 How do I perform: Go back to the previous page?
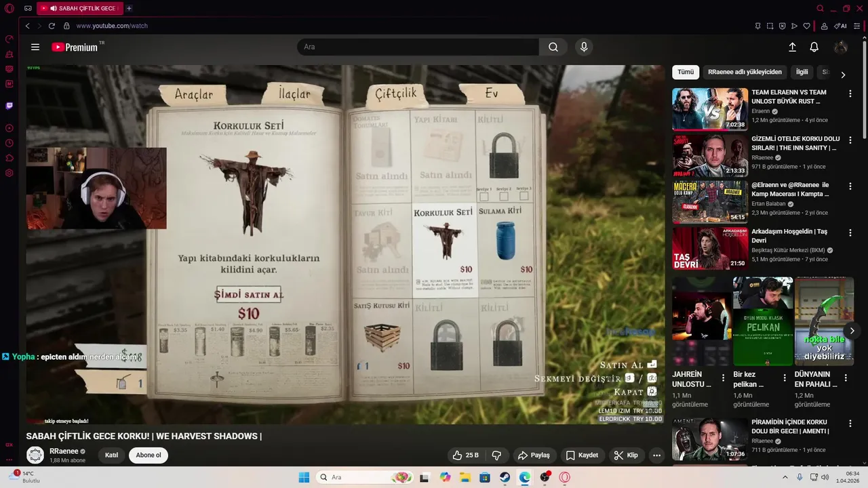pos(27,26)
